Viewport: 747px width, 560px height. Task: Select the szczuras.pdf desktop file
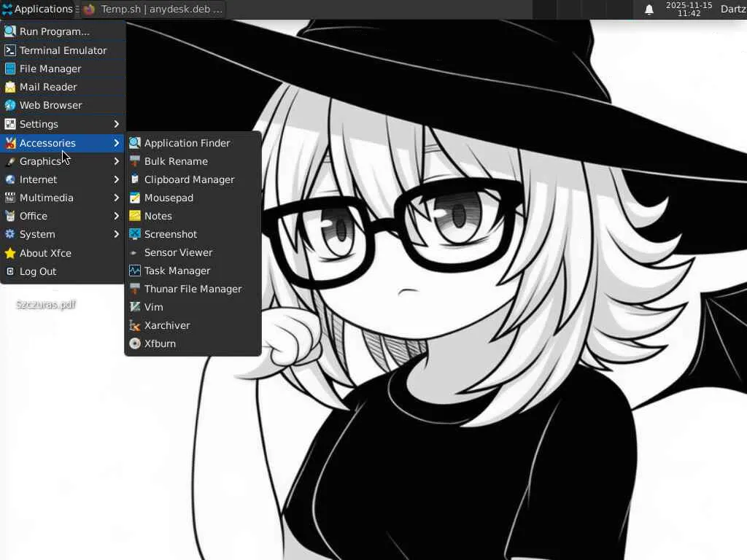click(x=46, y=304)
